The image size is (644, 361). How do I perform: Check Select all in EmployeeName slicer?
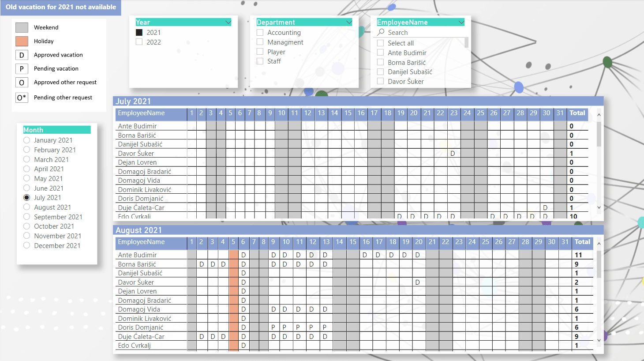(380, 43)
